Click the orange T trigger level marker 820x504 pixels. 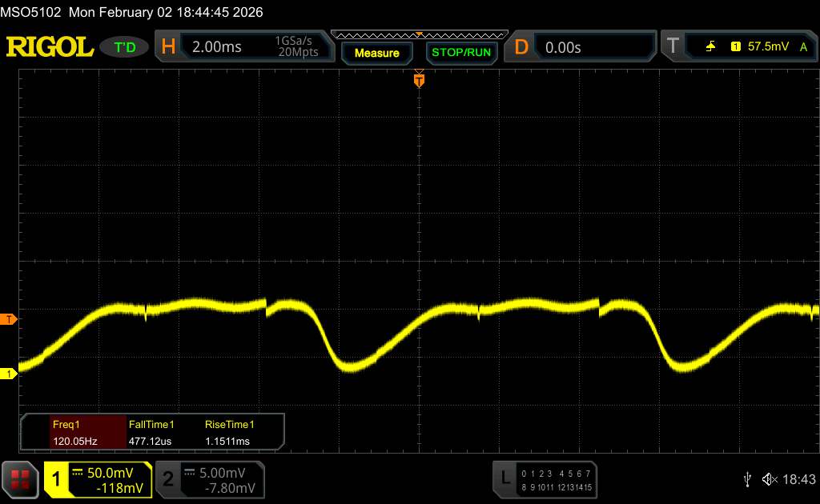(x=9, y=319)
